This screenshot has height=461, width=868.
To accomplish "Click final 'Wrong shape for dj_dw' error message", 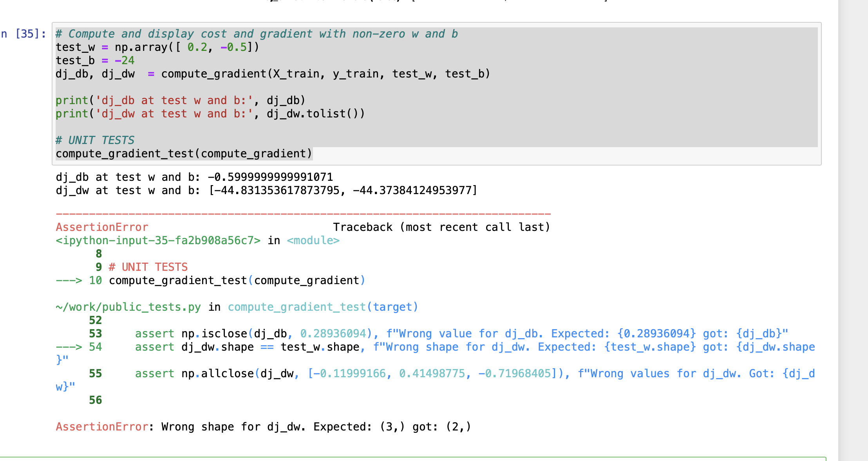I will pos(316,427).
